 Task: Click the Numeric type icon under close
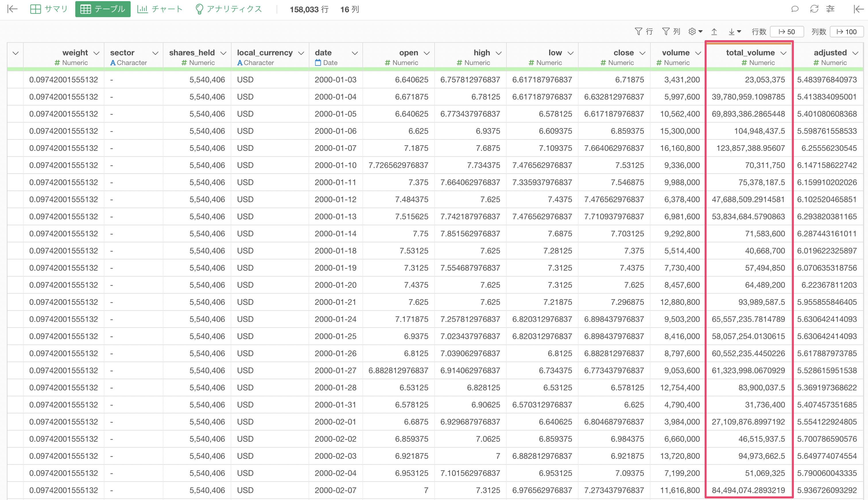click(603, 63)
